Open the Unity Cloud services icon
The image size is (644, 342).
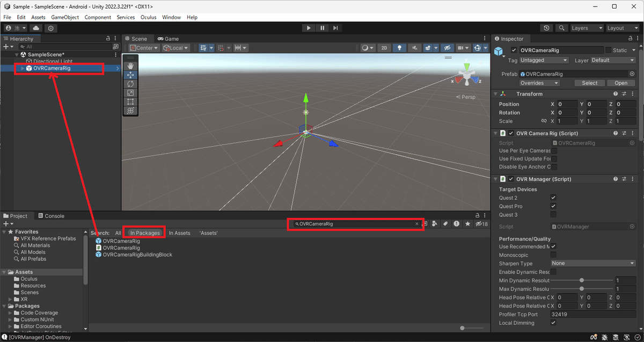36,28
